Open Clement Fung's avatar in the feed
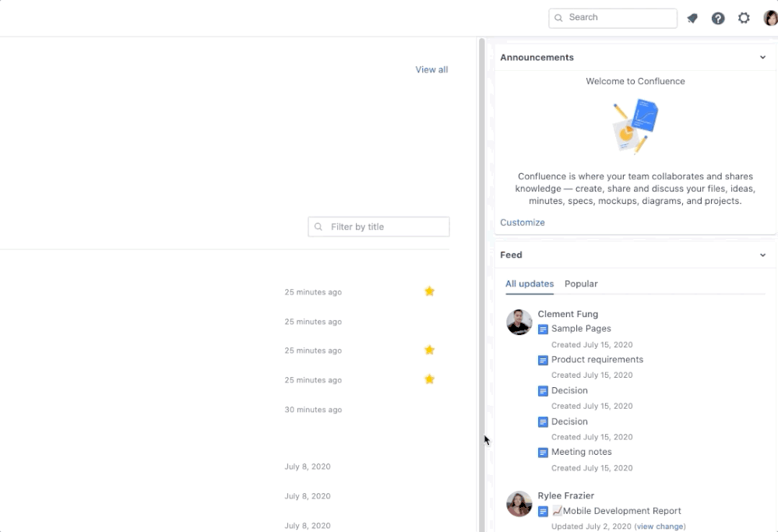This screenshot has width=778, height=532. coord(519,322)
